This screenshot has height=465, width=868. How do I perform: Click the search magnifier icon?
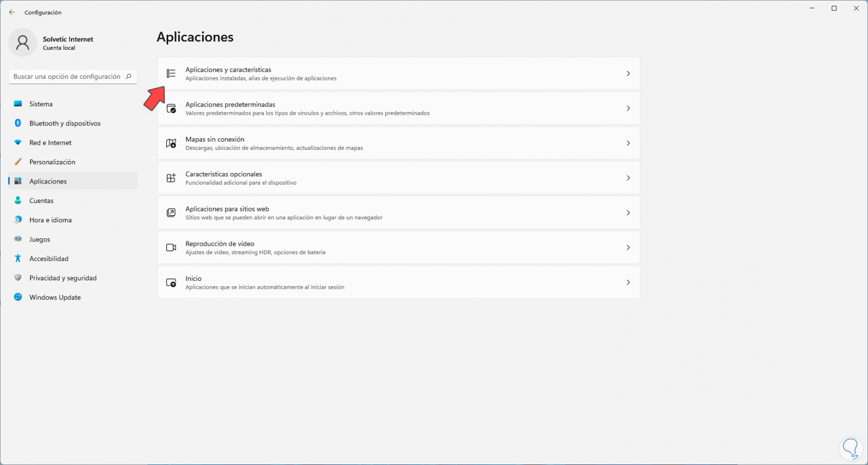click(128, 76)
